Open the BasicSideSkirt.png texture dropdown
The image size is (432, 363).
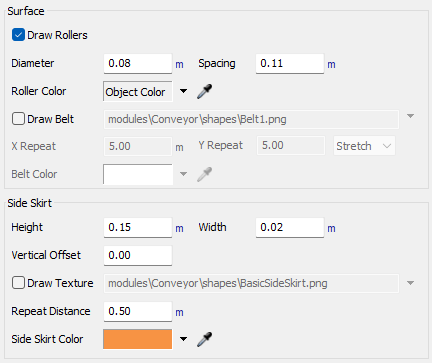(x=410, y=283)
